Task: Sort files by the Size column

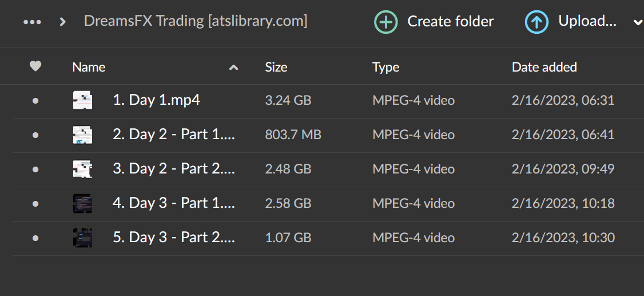Action: 276,67
